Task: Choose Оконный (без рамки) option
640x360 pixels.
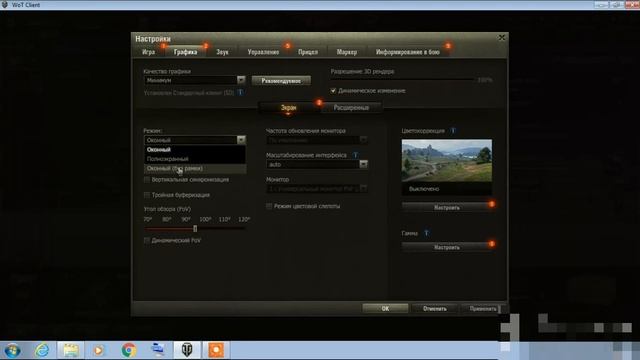Action: click(x=195, y=168)
